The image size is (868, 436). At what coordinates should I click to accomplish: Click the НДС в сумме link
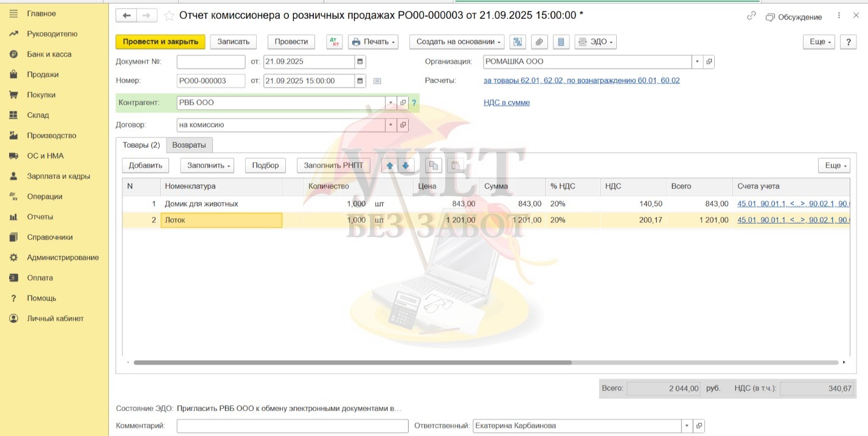[x=506, y=103]
